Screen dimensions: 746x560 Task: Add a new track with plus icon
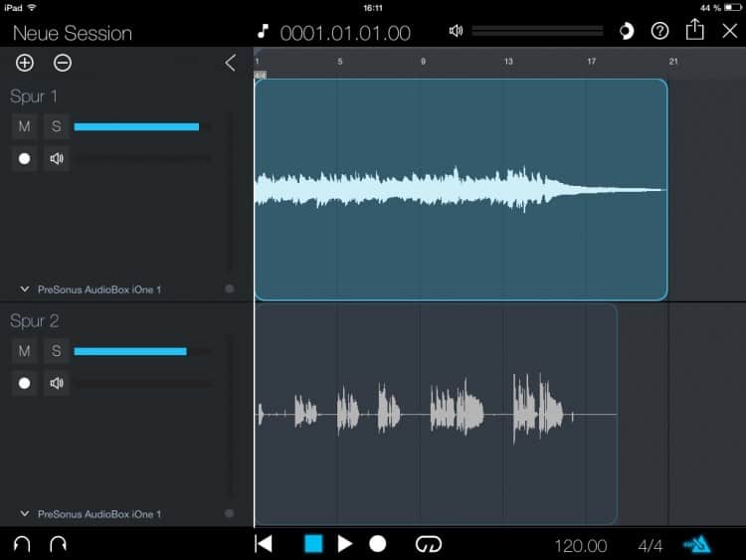click(25, 63)
